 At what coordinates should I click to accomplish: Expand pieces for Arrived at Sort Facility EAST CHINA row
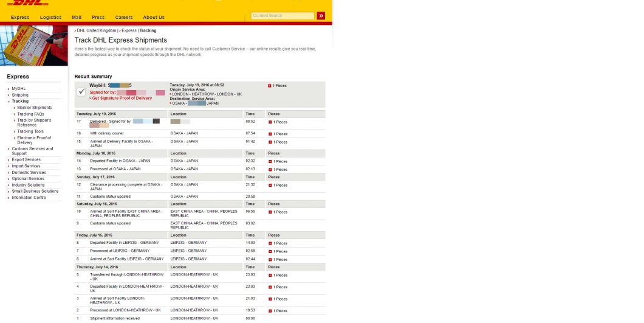tap(270, 212)
